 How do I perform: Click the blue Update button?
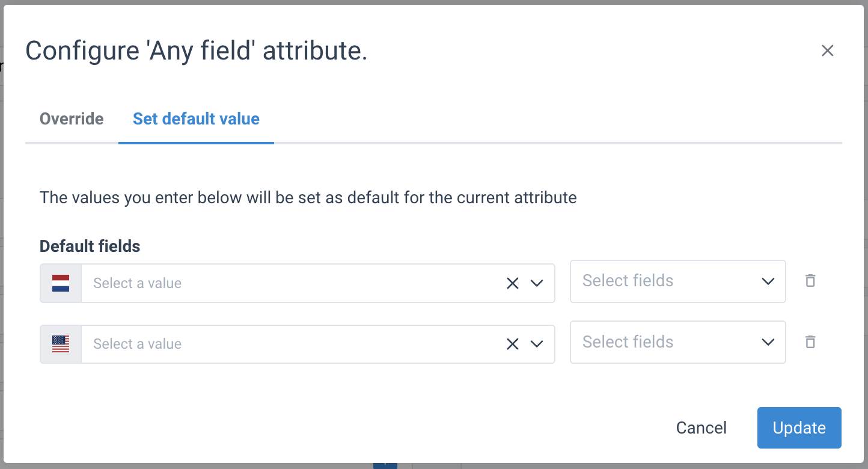click(799, 428)
